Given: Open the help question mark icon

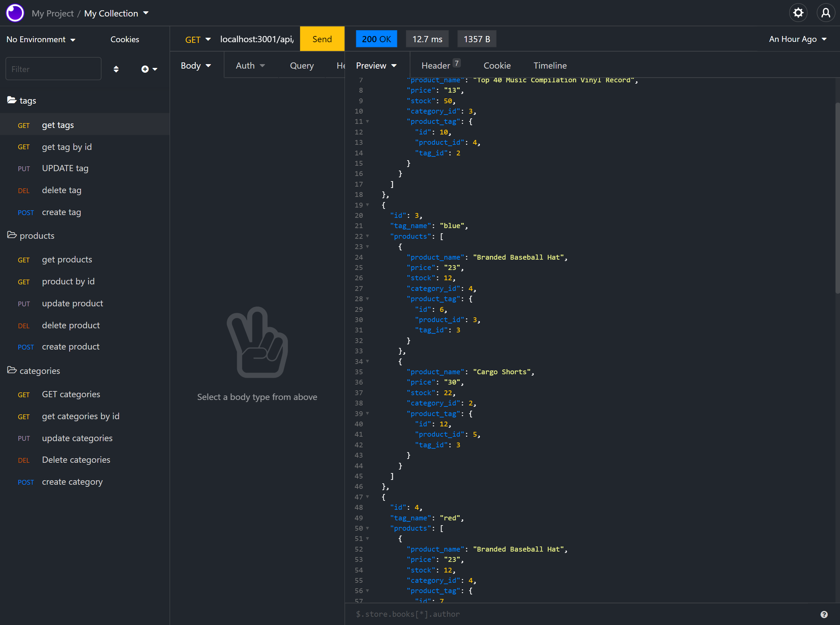Looking at the screenshot, I should point(823,614).
